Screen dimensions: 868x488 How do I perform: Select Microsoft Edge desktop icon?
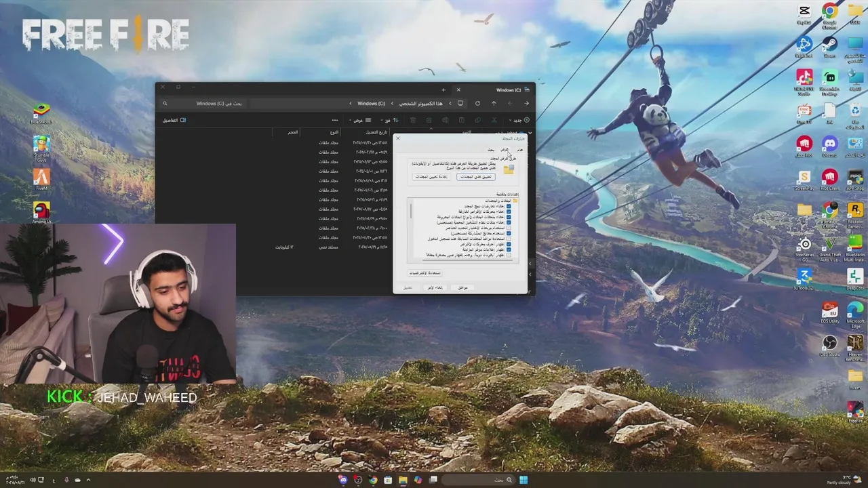click(x=855, y=314)
